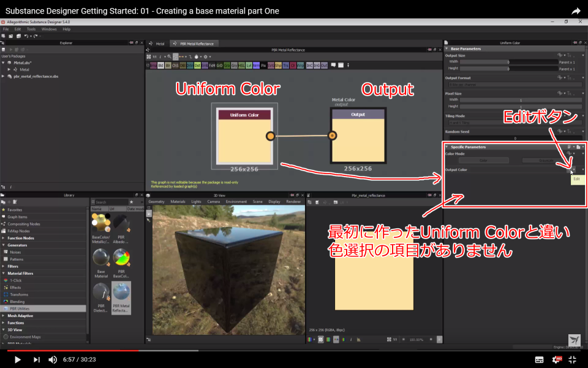The width and height of the screenshot is (588, 368).
Task: Select the Color mode button
Action: tap(483, 160)
